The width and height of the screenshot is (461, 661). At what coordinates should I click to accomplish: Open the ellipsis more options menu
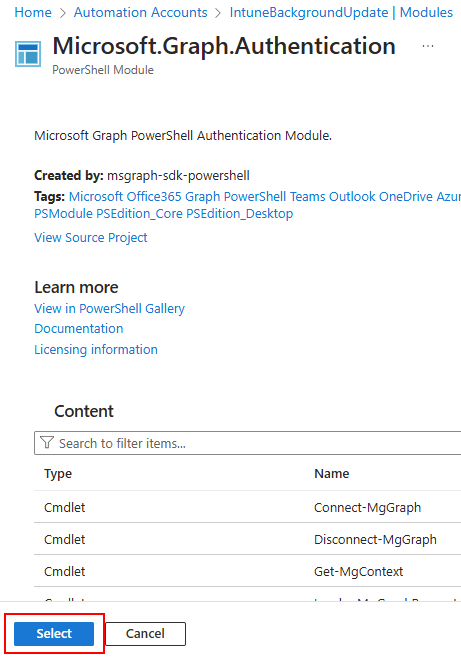point(428,46)
